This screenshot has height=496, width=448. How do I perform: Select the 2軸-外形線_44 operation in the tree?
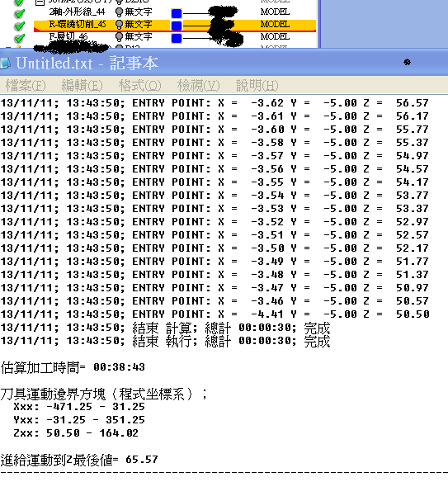click(x=77, y=12)
